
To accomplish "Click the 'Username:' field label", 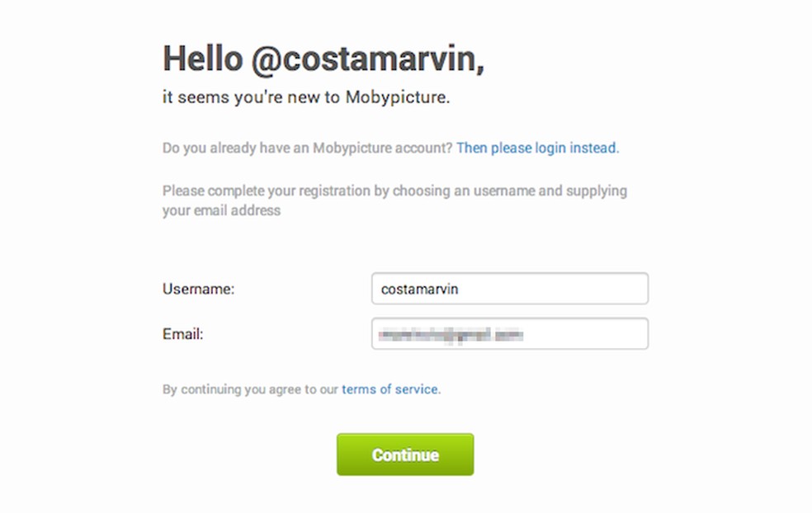I will [x=199, y=289].
